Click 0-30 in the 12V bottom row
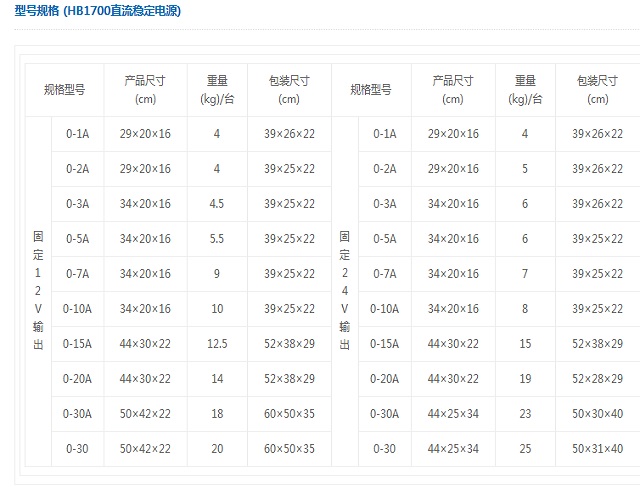This screenshot has height=487, width=640. click(x=77, y=449)
